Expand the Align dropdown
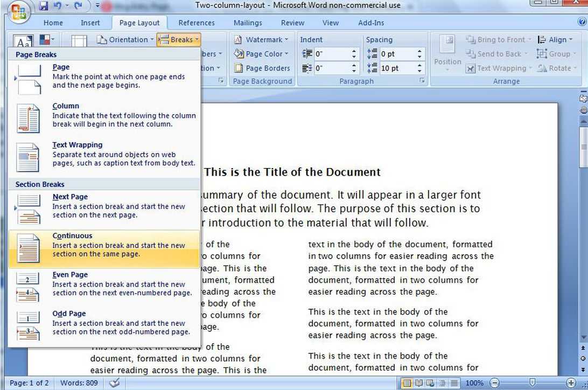The image size is (588, 390). tap(555, 39)
